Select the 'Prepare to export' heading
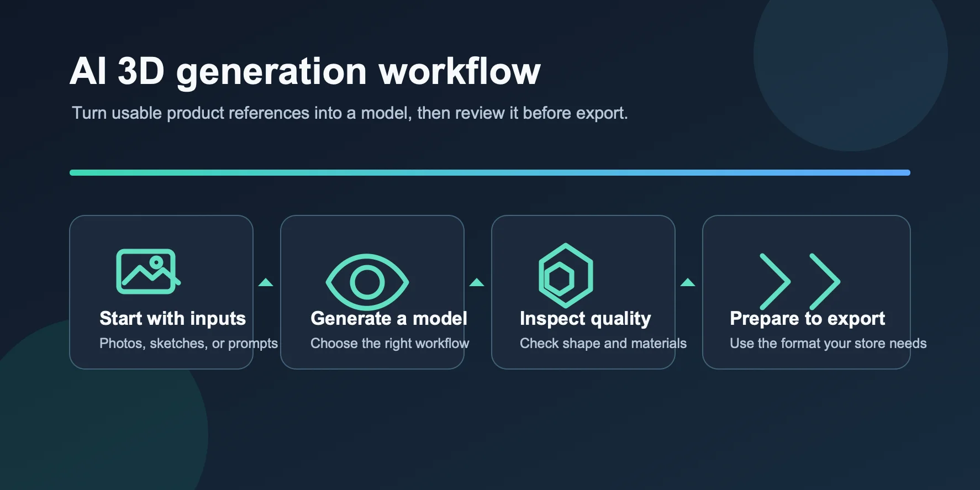The width and height of the screenshot is (980, 490). pos(807,319)
